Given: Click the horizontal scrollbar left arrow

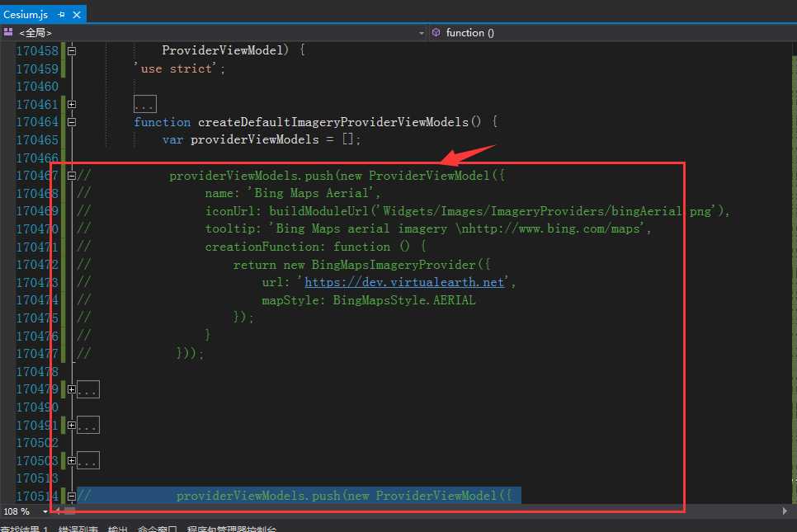Looking at the screenshot, I should 57,511.
